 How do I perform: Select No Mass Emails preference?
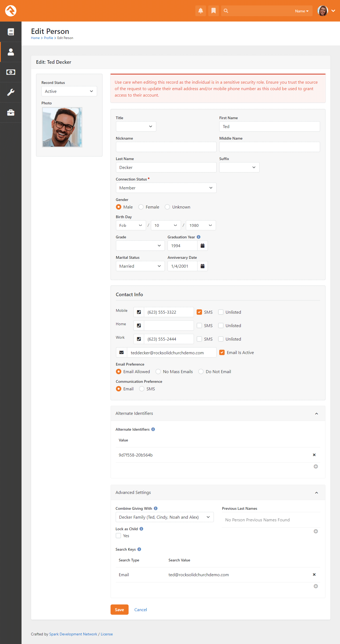(x=158, y=371)
